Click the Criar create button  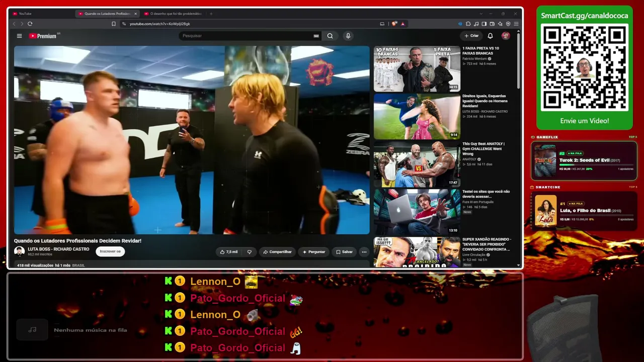471,36
